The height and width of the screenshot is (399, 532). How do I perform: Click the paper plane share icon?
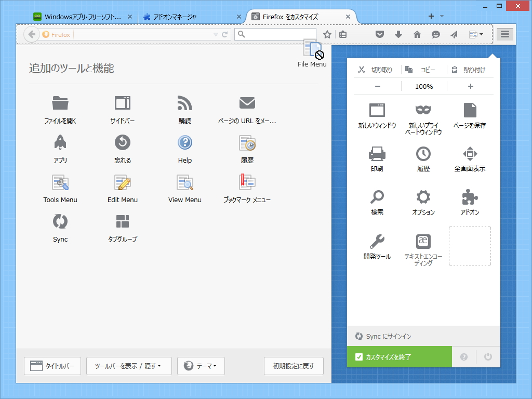tap(454, 34)
